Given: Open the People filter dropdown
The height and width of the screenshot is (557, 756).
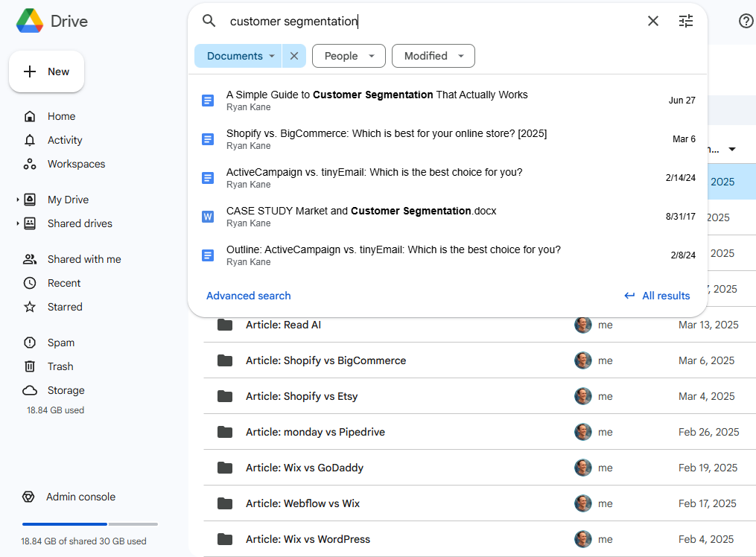Looking at the screenshot, I should coord(349,56).
